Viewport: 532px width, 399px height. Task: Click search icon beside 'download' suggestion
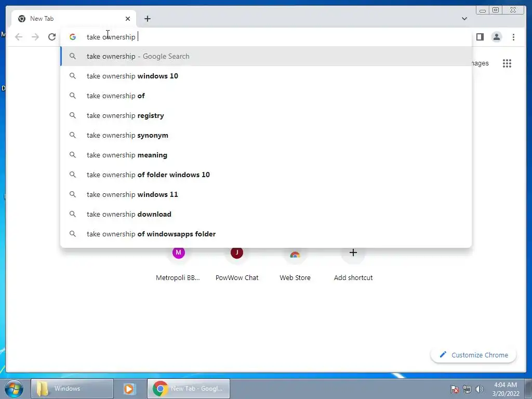pos(73,214)
